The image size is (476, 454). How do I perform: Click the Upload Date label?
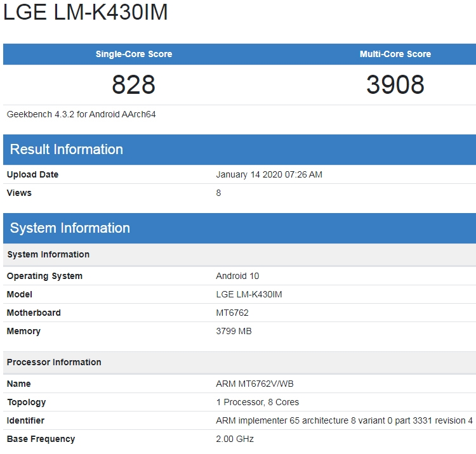click(32, 174)
